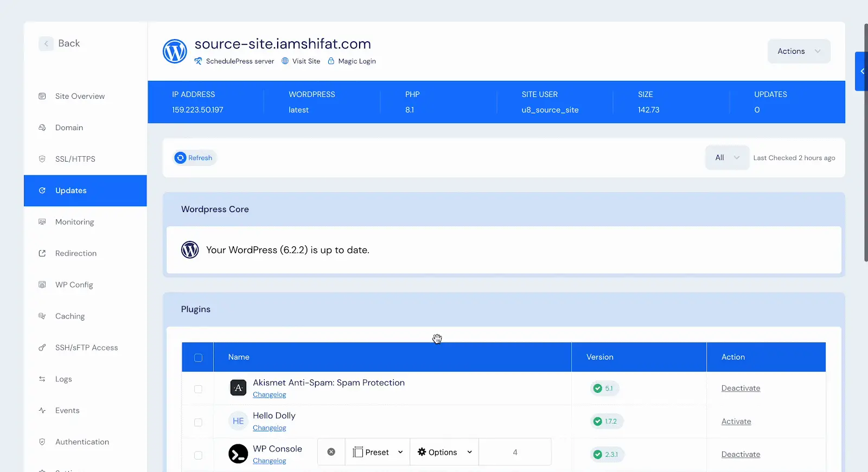
Task: Open the WP Console Changelog link
Action: 269,461
